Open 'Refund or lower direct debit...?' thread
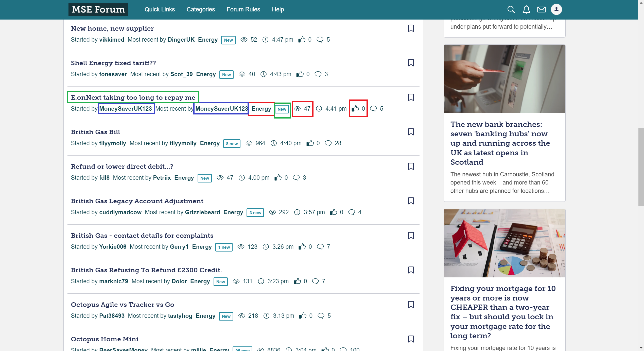The height and width of the screenshot is (351, 644). [122, 166]
